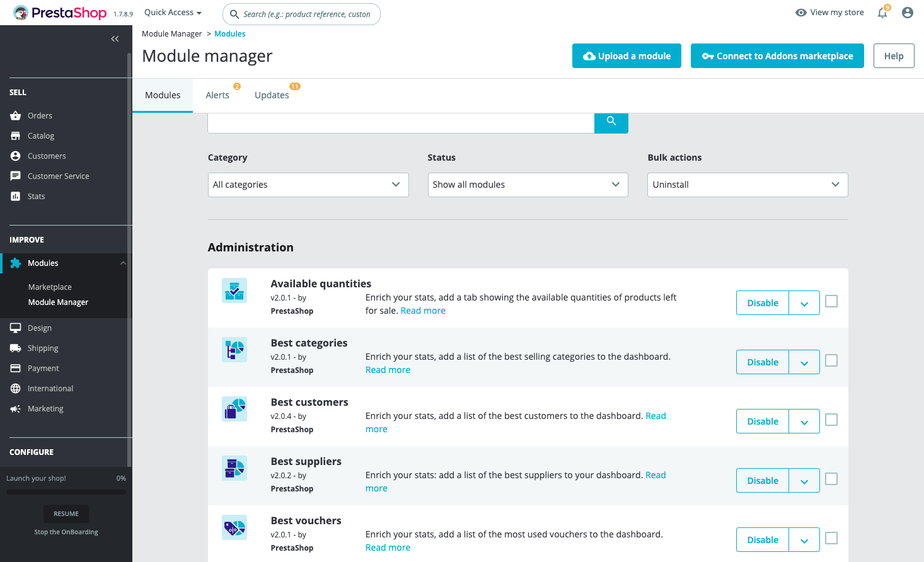This screenshot has width=924, height=562.
Task: Click the International globe icon
Action: 16,389
